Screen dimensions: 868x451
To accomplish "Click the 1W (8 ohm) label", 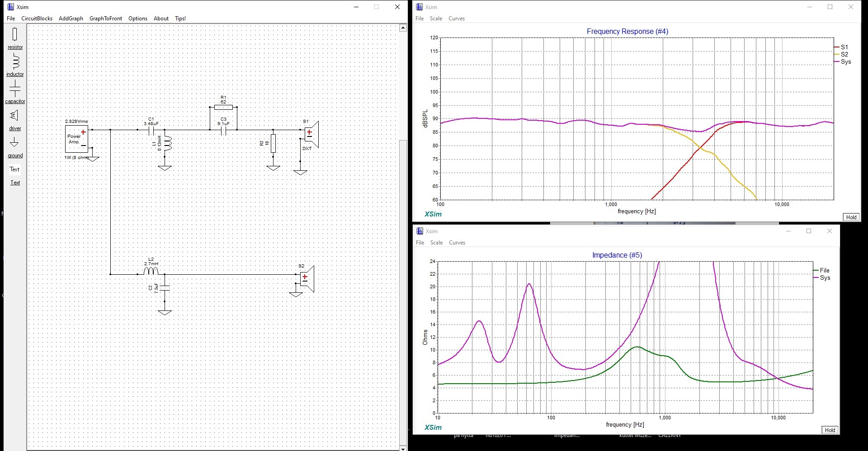I will tap(76, 158).
